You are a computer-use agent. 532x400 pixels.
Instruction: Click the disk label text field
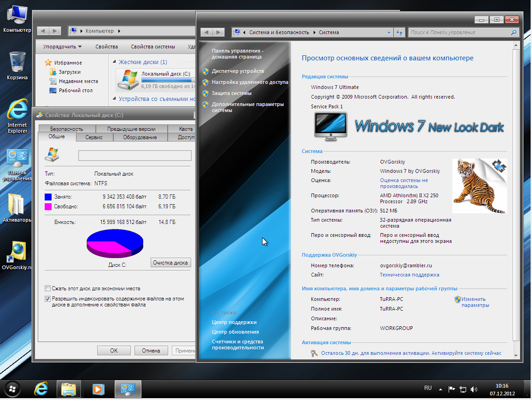click(x=134, y=155)
